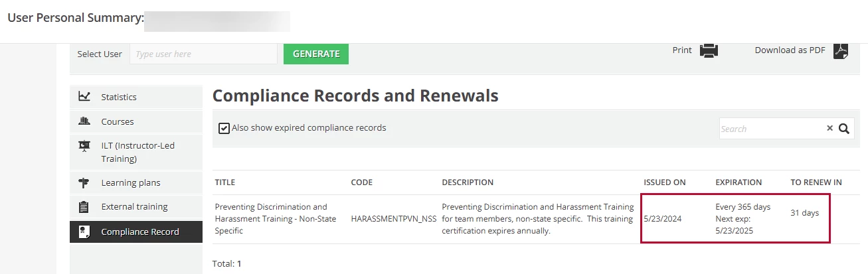Click into the compliance Search box
The height and width of the screenshot is (274, 868).
coord(770,129)
